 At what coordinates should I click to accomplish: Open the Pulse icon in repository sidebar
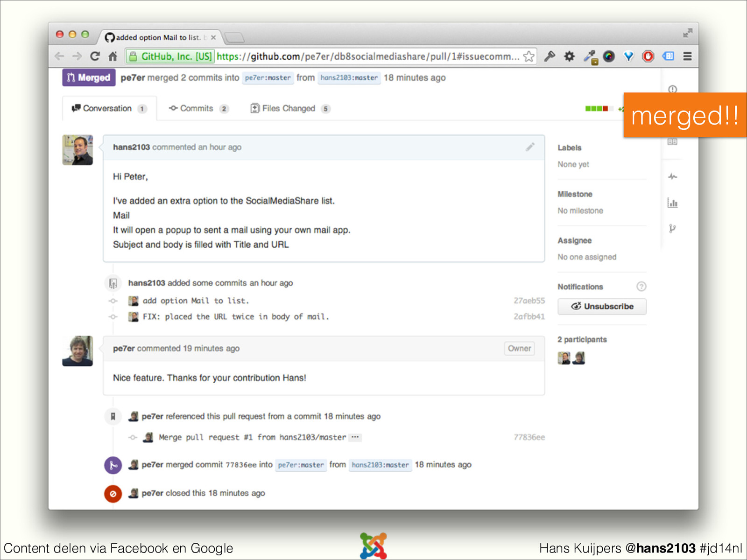pos(672,176)
